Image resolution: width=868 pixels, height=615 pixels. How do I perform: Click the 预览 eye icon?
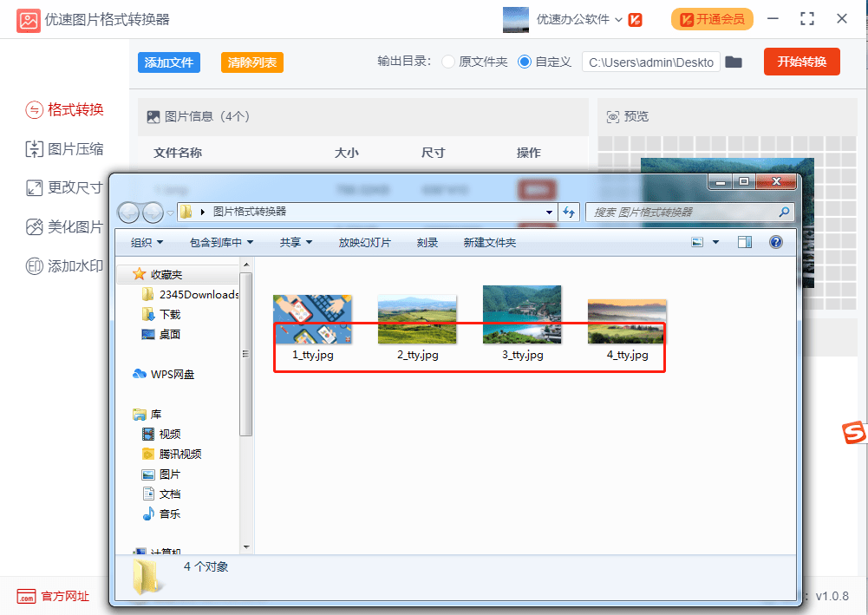(x=613, y=117)
